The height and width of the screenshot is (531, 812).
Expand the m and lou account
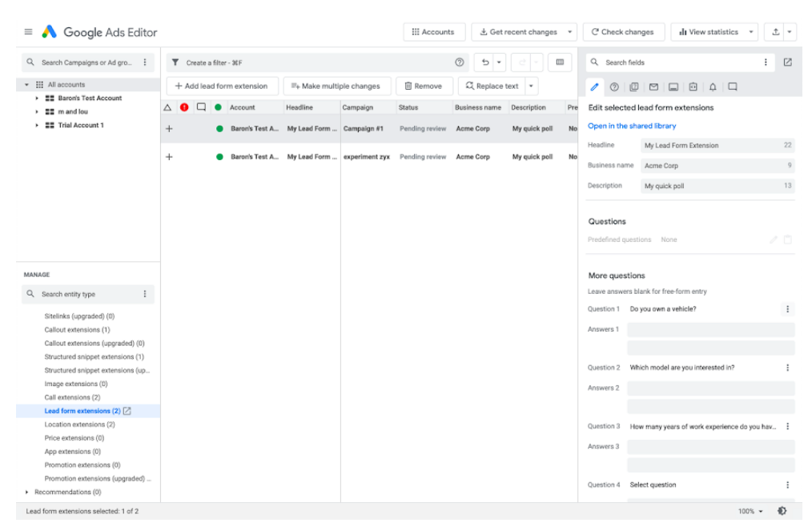[37, 112]
